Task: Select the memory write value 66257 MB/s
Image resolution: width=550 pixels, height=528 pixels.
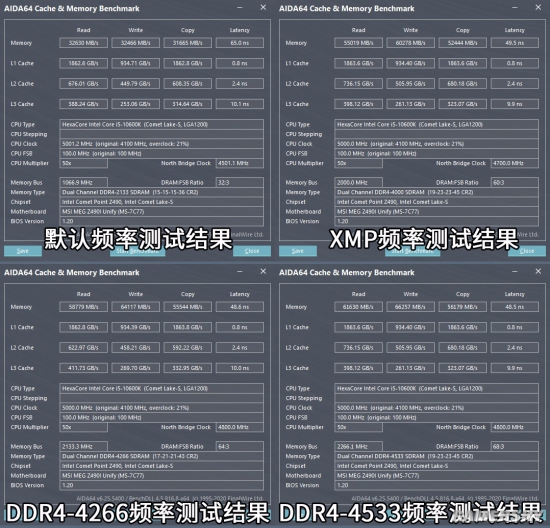Action: click(410, 307)
